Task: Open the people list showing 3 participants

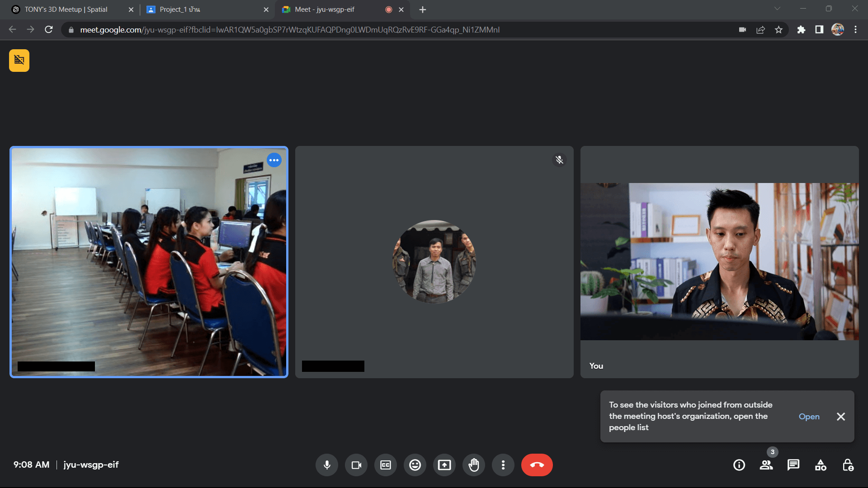Action: coord(766,465)
